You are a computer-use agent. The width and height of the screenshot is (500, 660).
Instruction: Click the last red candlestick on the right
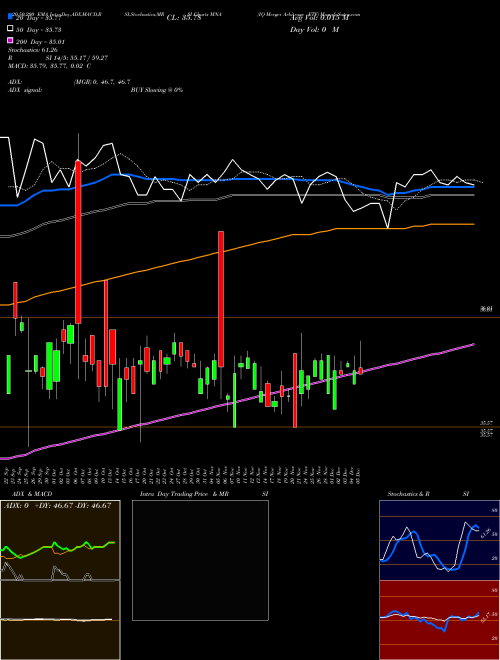(x=361, y=371)
